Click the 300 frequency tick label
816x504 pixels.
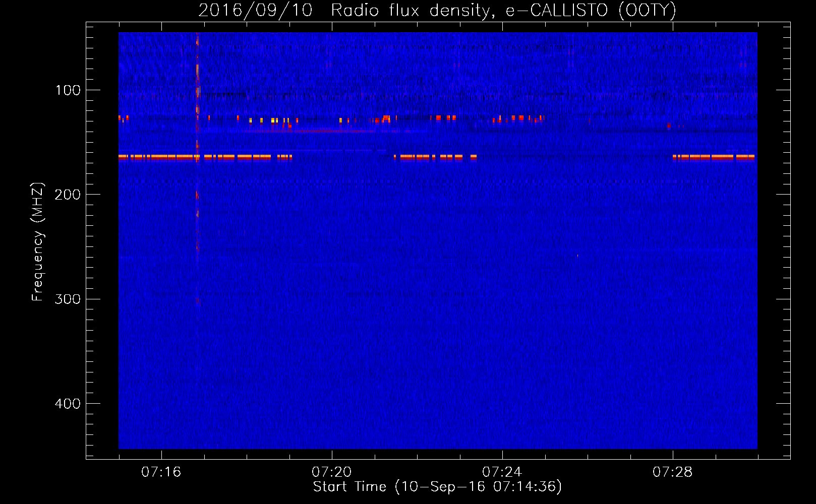point(68,299)
